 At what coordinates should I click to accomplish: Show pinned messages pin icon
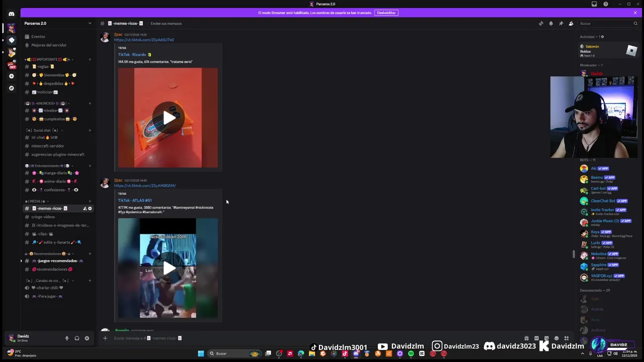pos(561,24)
